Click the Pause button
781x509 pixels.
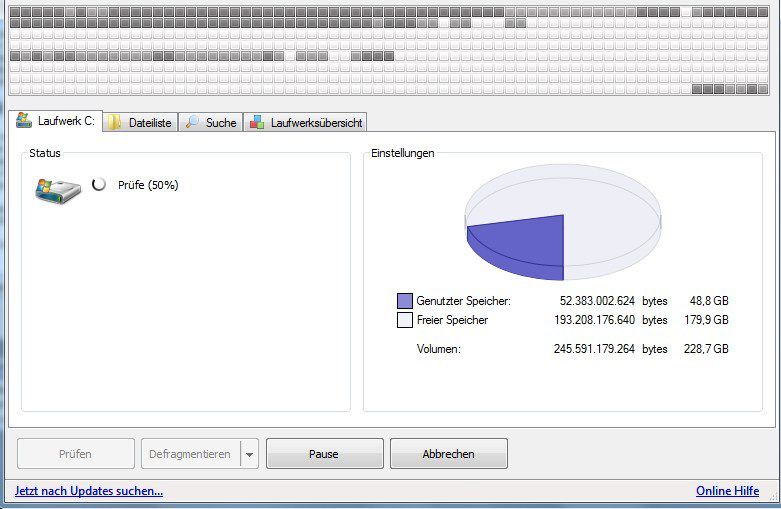click(x=325, y=454)
